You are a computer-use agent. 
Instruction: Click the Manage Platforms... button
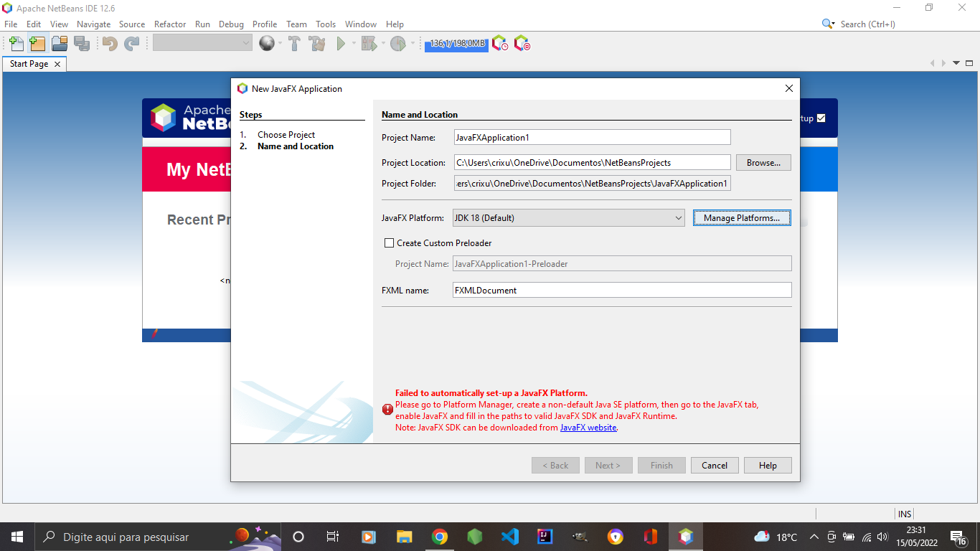pyautogui.click(x=742, y=217)
